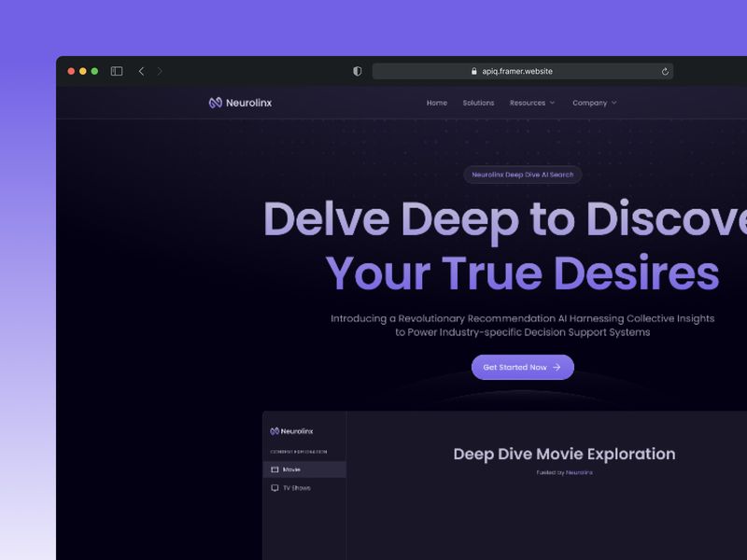This screenshot has width=747, height=560.
Task: Click the Neurolinx logo in the header
Action: pyautogui.click(x=240, y=103)
